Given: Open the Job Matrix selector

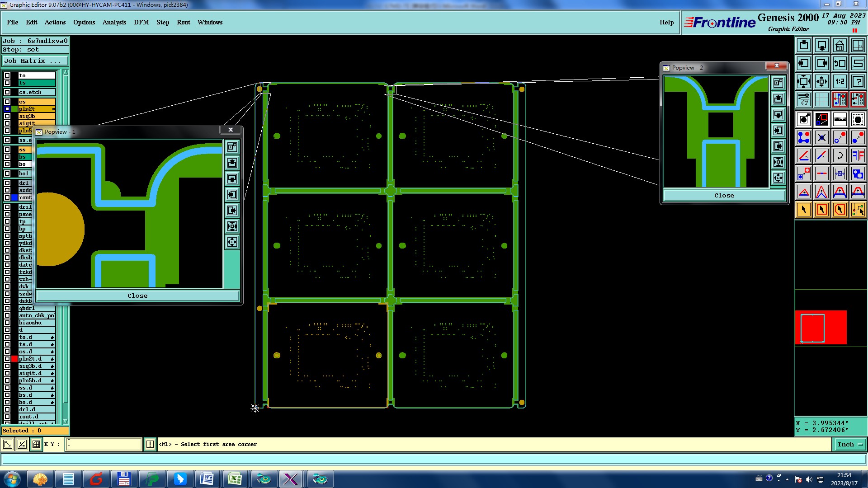Looking at the screenshot, I should point(35,61).
